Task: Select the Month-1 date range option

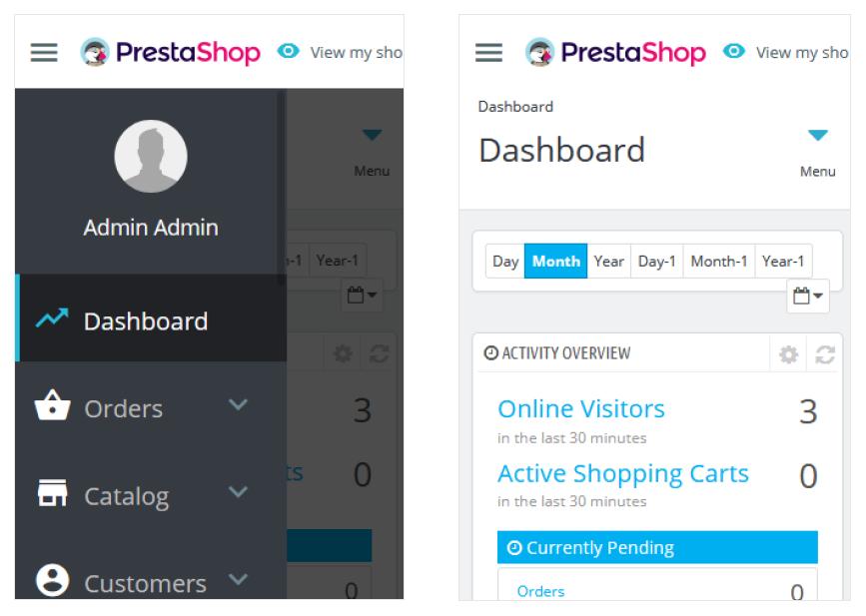Action: pyautogui.click(x=719, y=262)
